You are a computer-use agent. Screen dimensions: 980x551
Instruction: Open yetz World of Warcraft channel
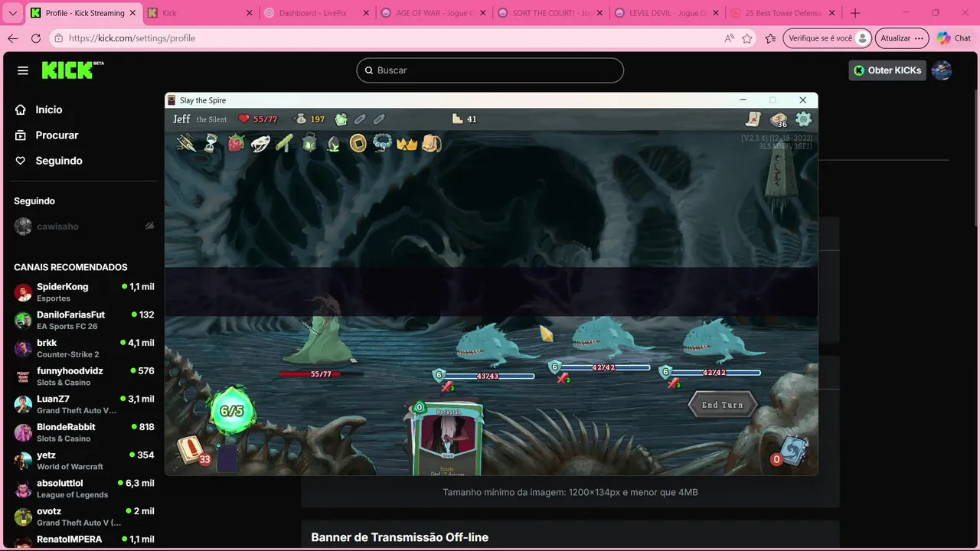click(x=84, y=460)
